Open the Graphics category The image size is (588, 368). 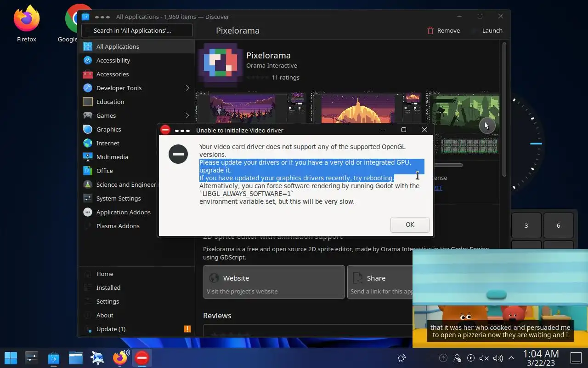119,129
